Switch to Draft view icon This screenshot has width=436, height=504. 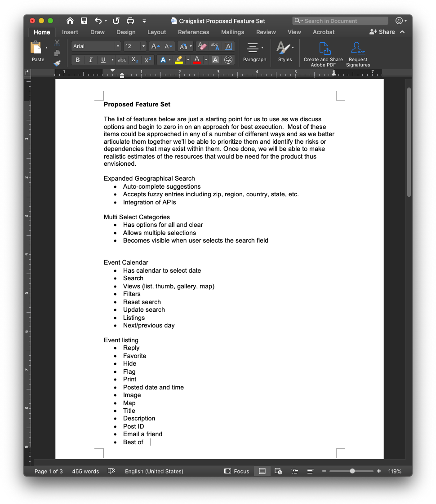(x=310, y=471)
